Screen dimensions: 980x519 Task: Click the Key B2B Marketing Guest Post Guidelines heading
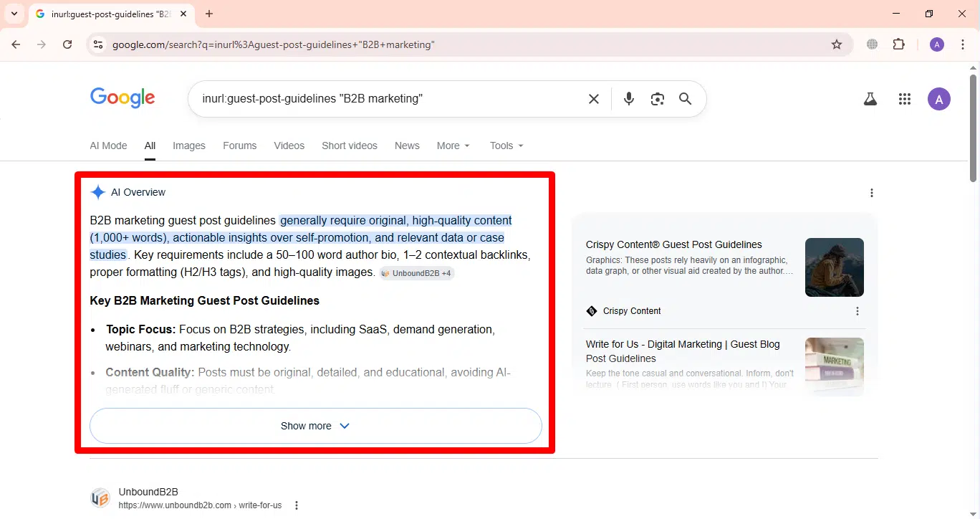(x=205, y=300)
